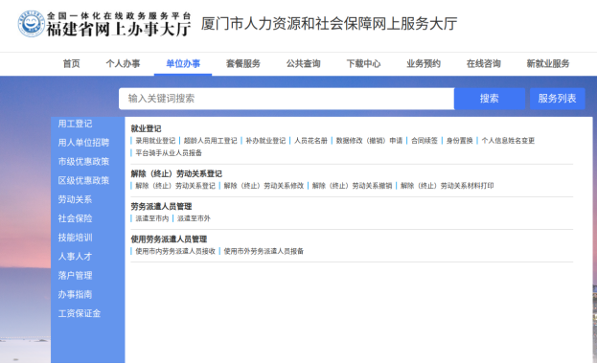The height and width of the screenshot is (364, 597).
Task: Focus the 输入关键词搜索 search field
Action: tap(287, 99)
